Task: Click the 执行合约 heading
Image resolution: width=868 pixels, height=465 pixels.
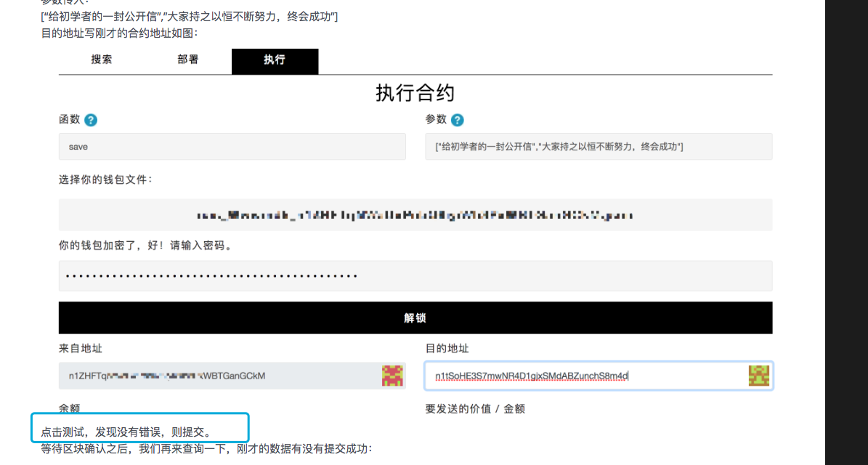Action: coord(415,93)
